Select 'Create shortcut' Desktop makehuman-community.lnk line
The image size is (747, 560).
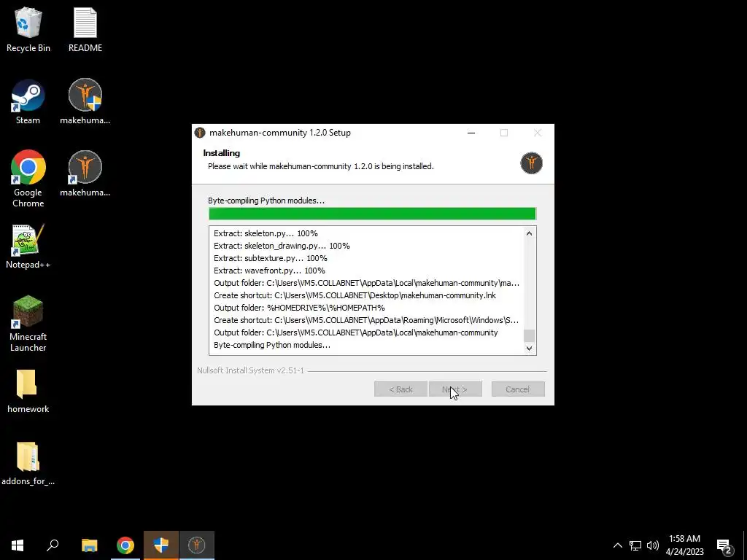click(x=355, y=295)
